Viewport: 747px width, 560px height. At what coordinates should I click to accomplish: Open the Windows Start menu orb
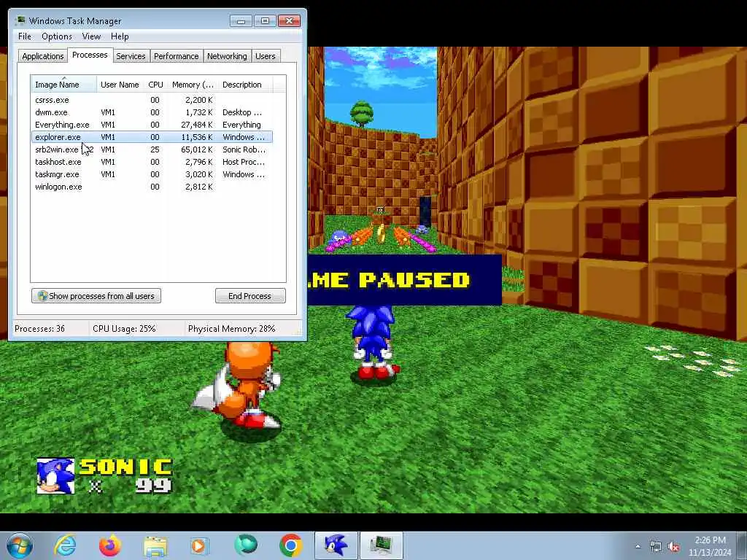coord(20,545)
